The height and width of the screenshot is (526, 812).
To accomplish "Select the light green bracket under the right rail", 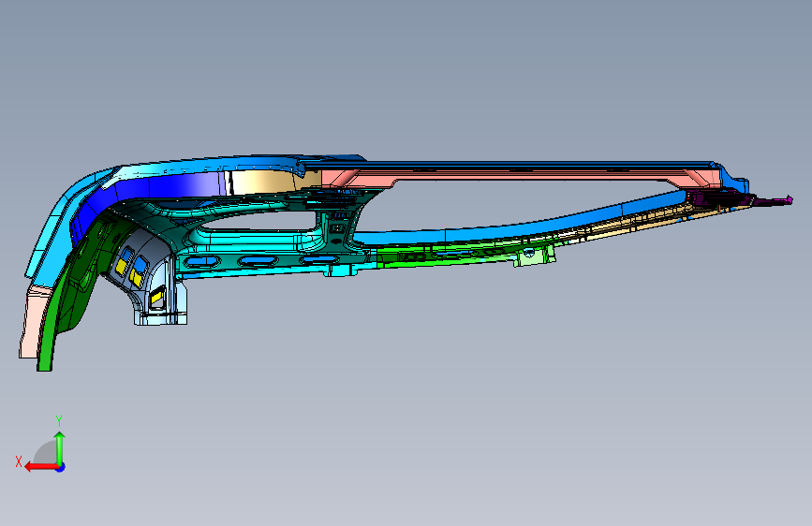I will pos(535,256).
